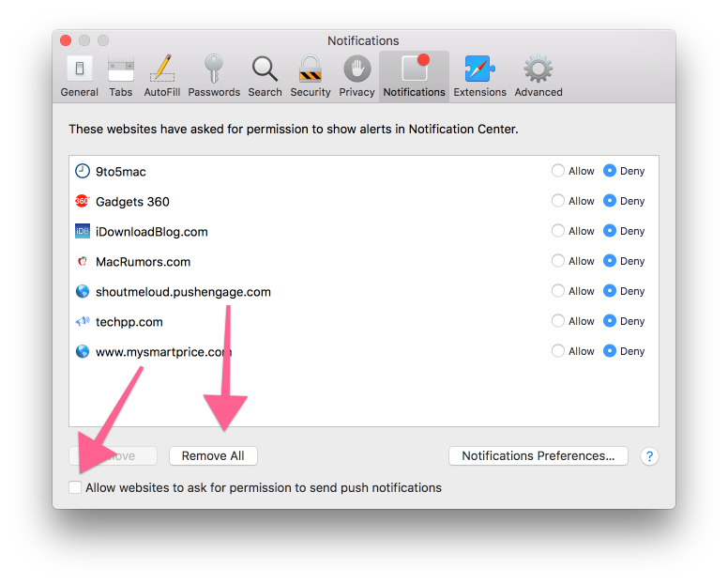The height and width of the screenshot is (584, 728).
Task: Open the Extensions puzzle piece pane
Action: (x=479, y=77)
